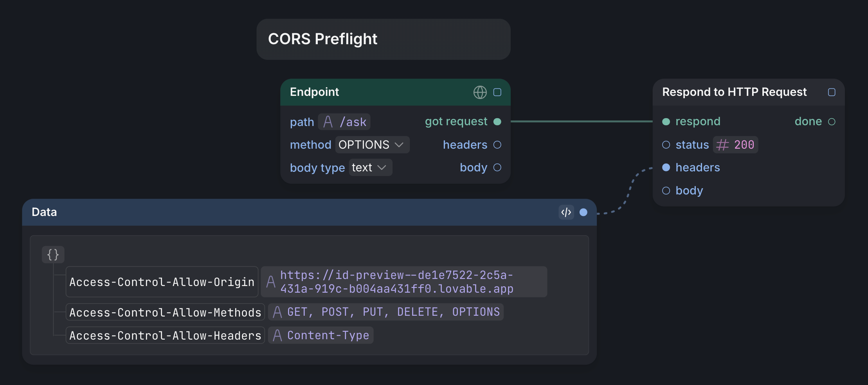The image size is (868, 385).
Task: Edit the Access-Control-Allow-Origin key
Action: [x=162, y=282]
